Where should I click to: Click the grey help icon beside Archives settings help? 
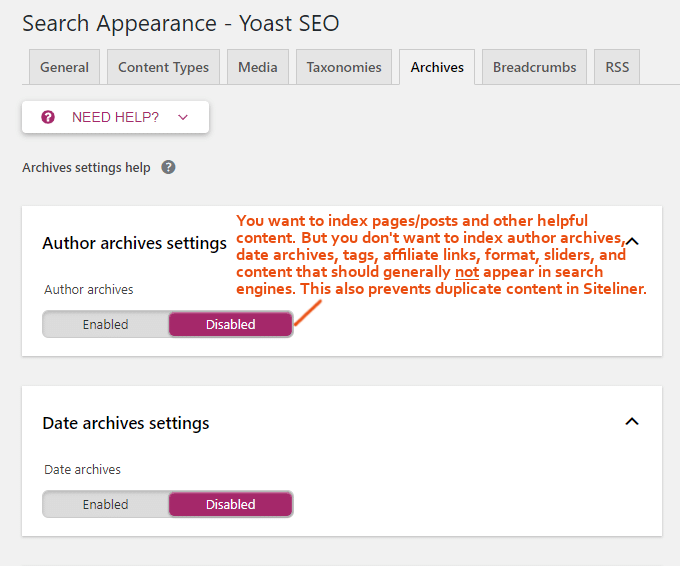tap(168, 167)
